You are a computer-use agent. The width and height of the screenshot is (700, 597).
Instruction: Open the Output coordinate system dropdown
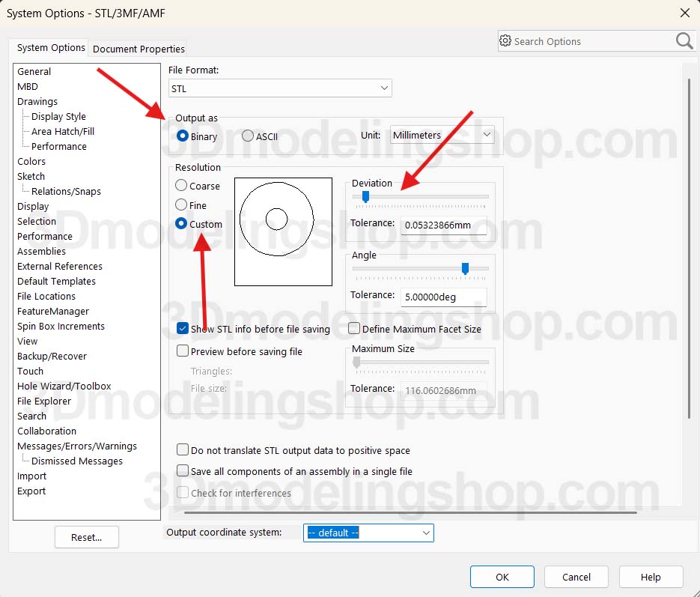point(368,533)
